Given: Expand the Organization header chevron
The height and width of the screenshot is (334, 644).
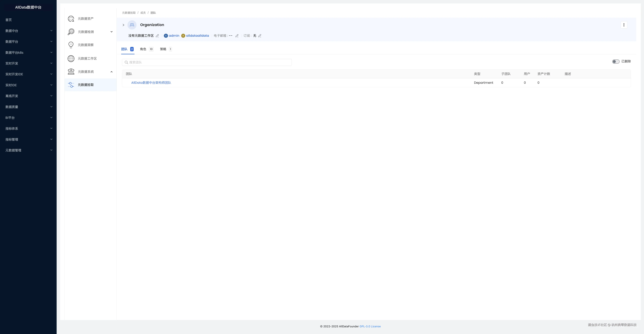Looking at the screenshot, I should (123, 25).
